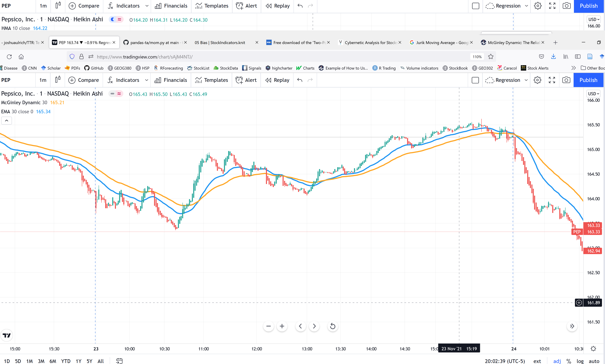This screenshot has height=364, width=605.
Task: Open Indicators in the lower chart toolbar
Action: [x=123, y=80]
